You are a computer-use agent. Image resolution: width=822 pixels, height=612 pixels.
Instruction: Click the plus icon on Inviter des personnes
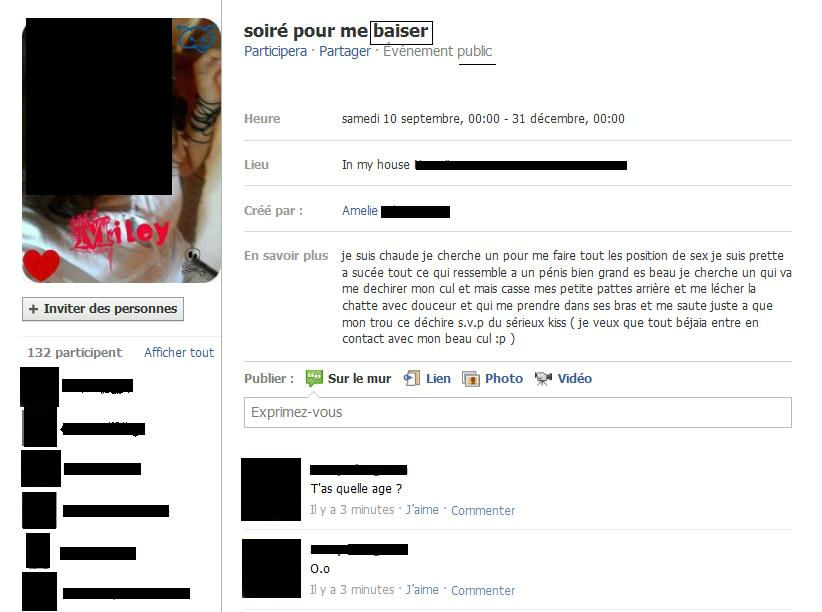point(33,309)
